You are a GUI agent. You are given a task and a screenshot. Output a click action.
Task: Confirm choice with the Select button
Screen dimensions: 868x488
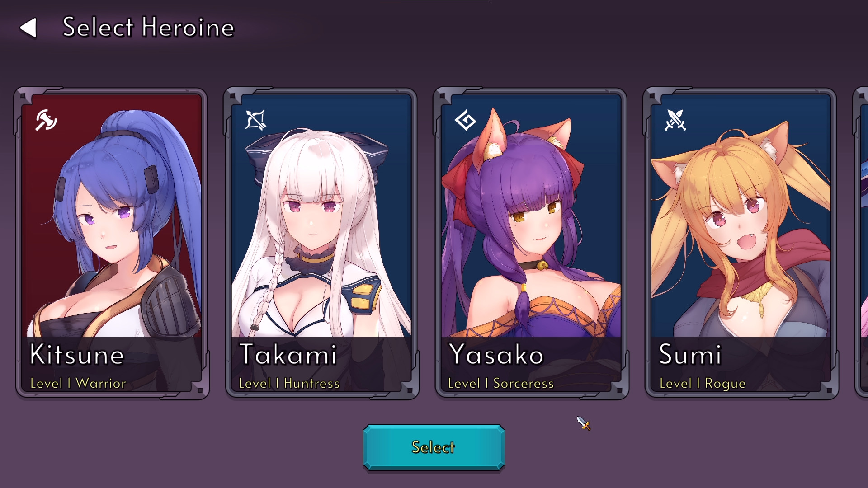click(x=434, y=447)
